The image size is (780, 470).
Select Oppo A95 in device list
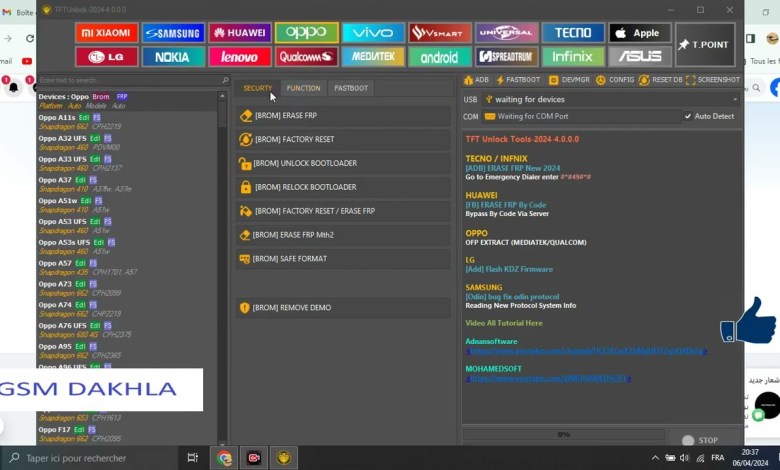point(127,352)
